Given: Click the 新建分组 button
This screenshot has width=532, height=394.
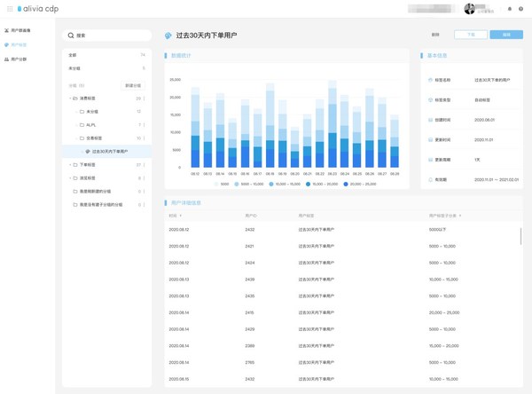Looking at the screenshot, I should (133, 86).
